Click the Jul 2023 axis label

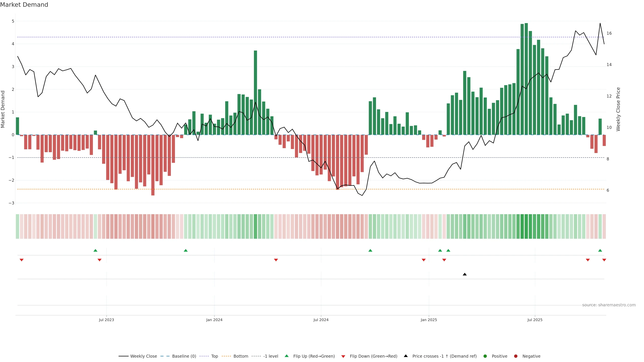click(106, 320)
